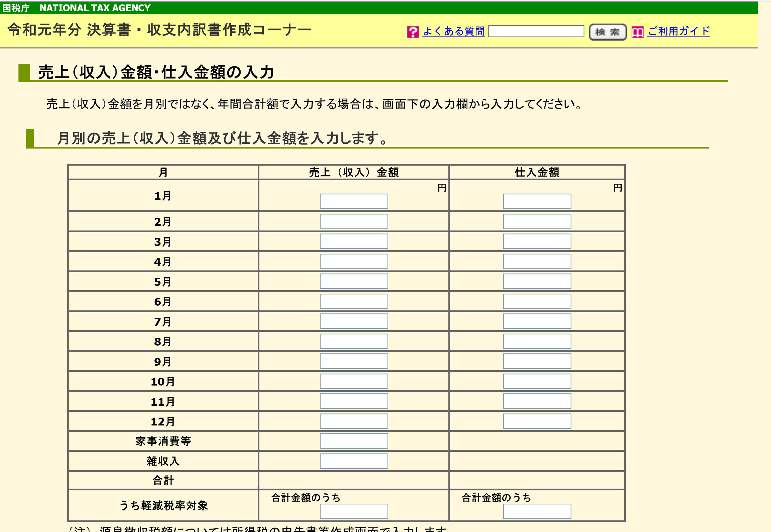
Task: Select the 7月 purchase amount field
Action: tap(537, 321)
